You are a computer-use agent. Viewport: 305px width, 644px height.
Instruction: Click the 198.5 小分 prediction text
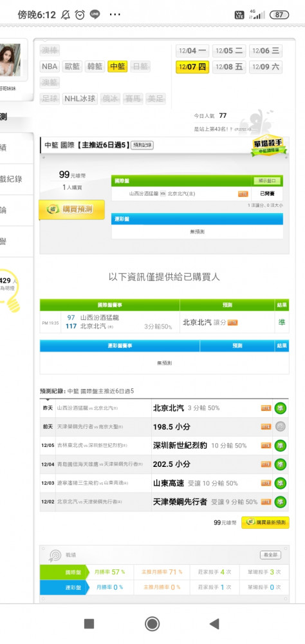point(172,427)
